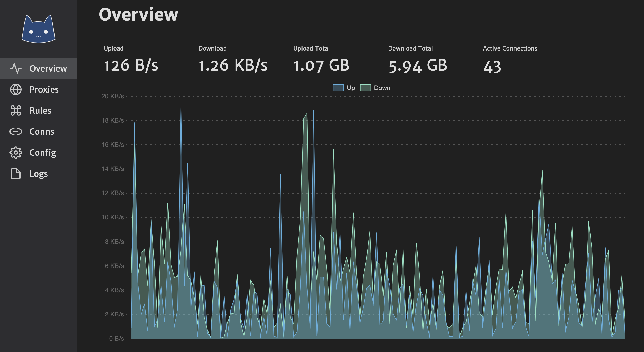644x352 pixels.
Task: Click the Down legend label
Action: click(x=382, y=88)
